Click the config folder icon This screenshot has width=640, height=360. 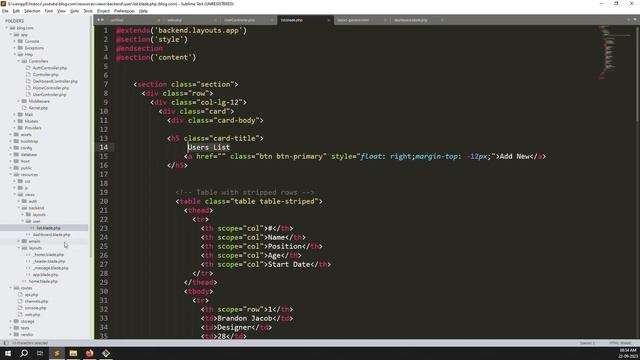16,148
